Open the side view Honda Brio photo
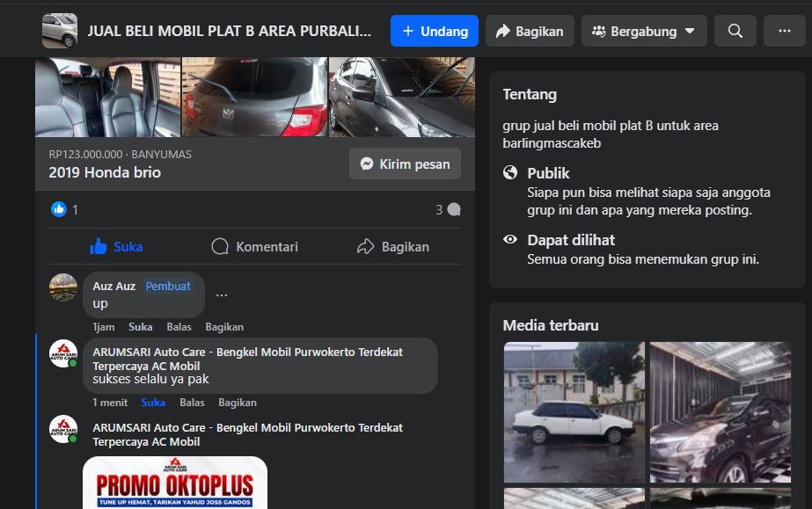 [x=402, y=97]
